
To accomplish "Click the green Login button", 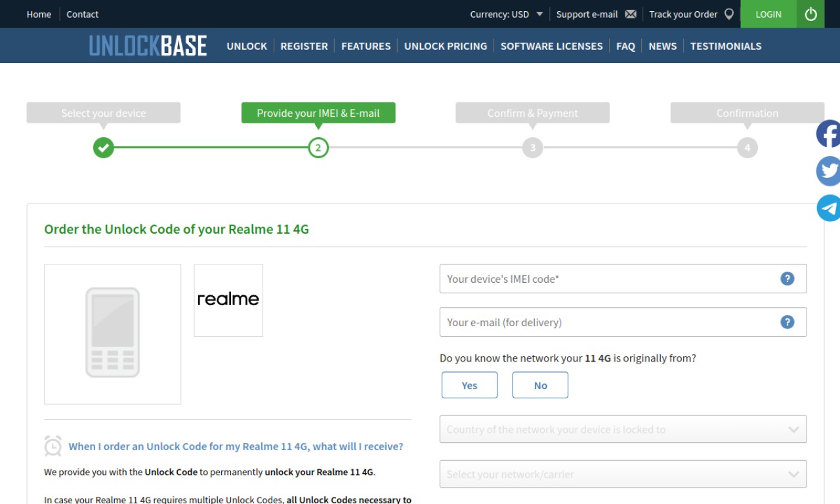I will click(768, 14).
